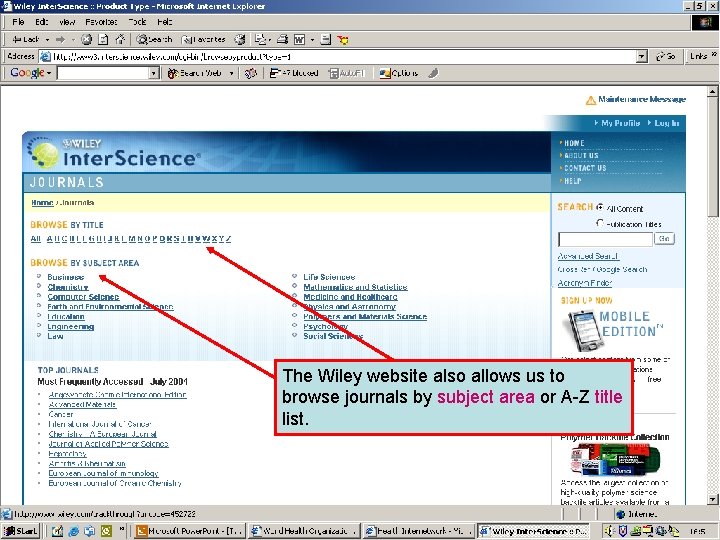Open the Edit menu
This screenshot has height=540, width=720.
tap(41, 22)
